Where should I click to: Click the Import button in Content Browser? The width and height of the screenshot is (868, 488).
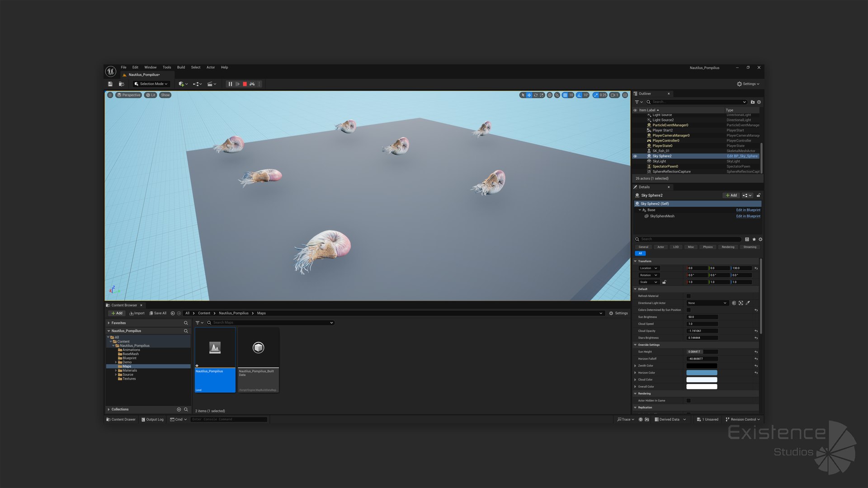click(x=137, y=313)
